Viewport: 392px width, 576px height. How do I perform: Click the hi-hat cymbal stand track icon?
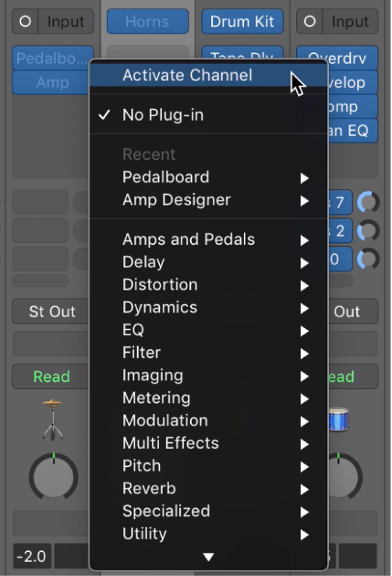[53, 419]
